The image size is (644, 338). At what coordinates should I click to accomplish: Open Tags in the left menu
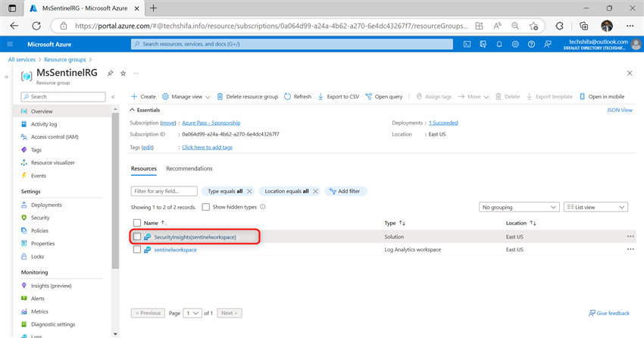36,150
